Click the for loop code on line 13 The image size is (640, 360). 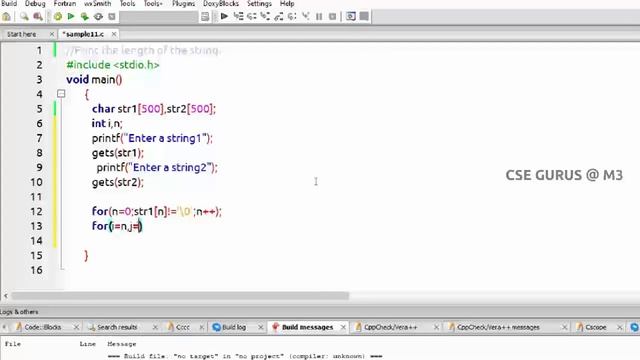click(117, 226)
